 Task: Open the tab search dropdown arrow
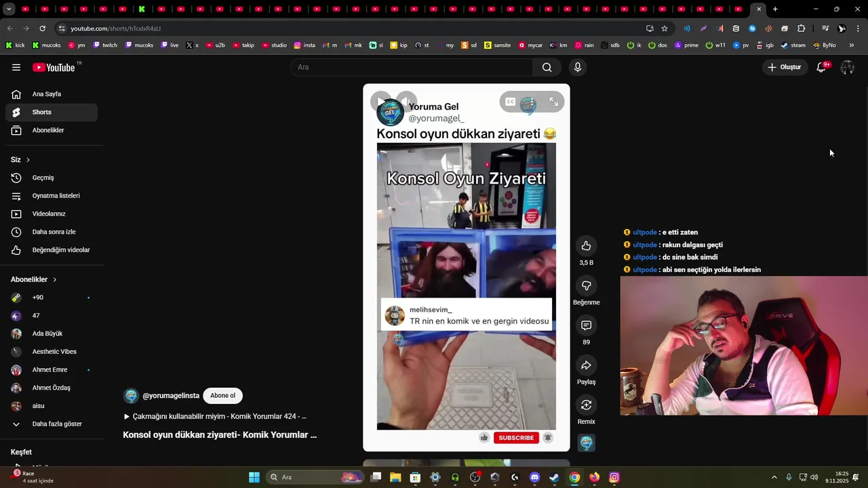(9, 9)
